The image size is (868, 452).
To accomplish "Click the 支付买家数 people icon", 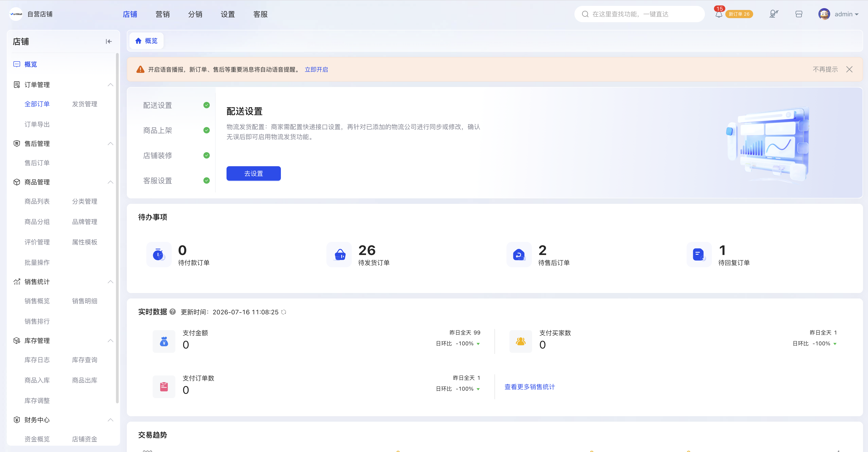I will coord(521,341).
